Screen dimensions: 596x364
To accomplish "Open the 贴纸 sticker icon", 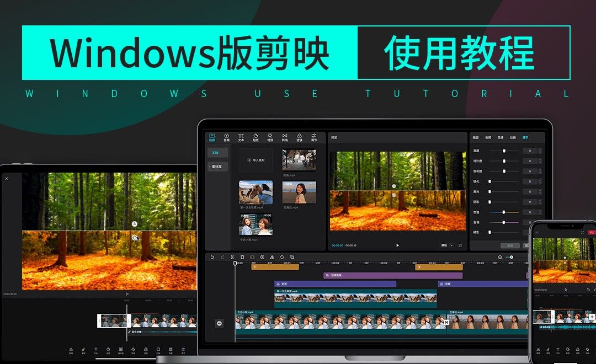I will [x=256, y=137].
